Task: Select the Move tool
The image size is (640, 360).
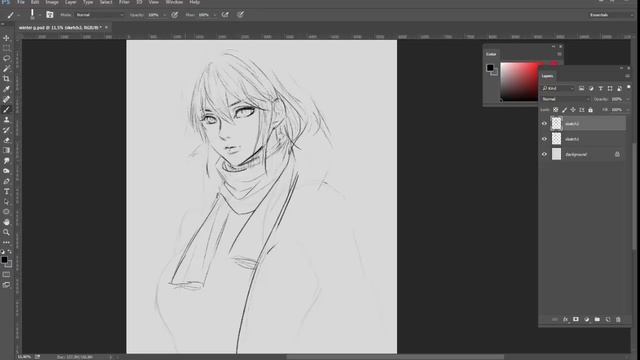Action: click(6, 38)
